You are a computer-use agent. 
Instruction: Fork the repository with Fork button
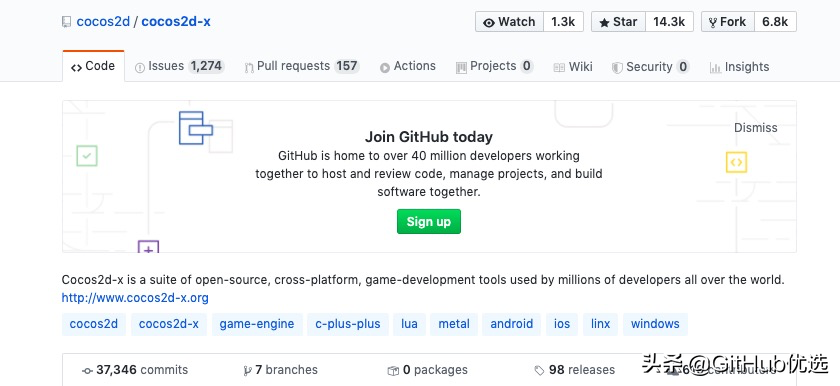click(x=728, y=22)
